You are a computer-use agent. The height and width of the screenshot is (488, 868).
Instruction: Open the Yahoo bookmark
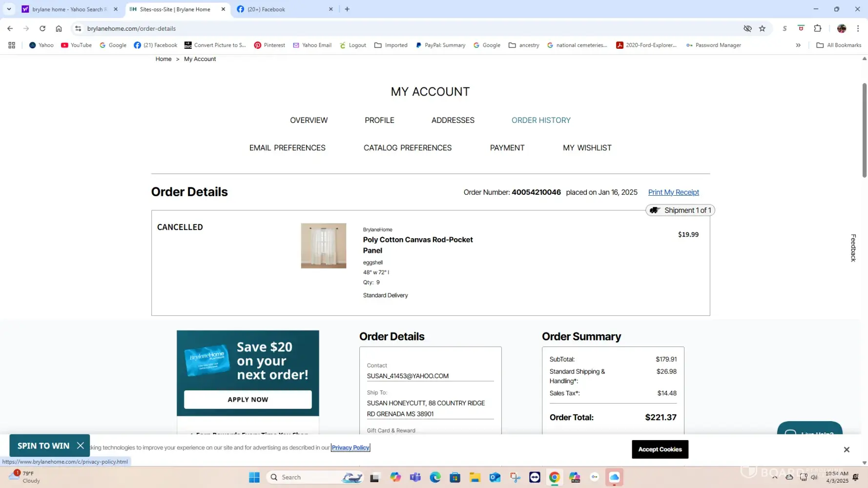[x=41, y=45]
